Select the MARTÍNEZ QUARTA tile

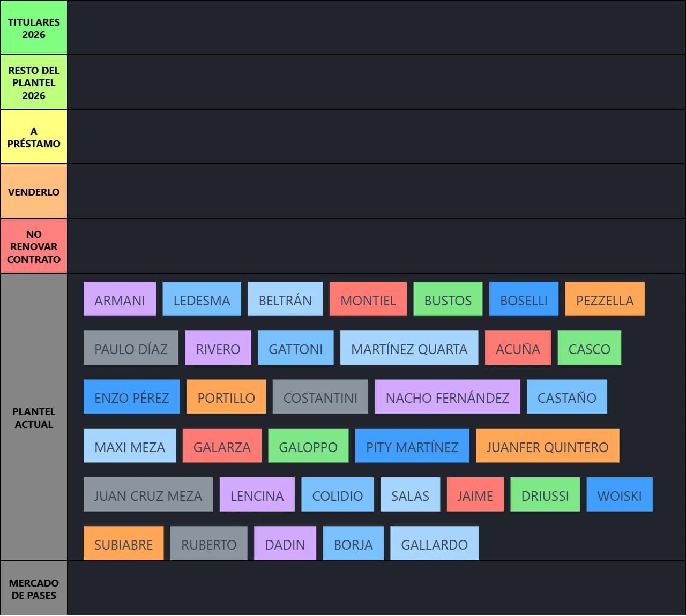(x=409, y=348)
